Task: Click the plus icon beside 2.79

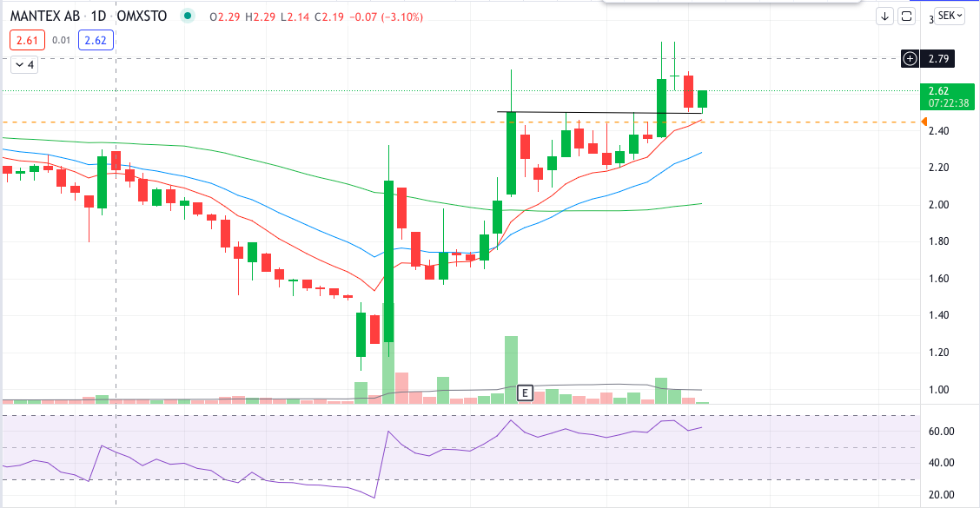Action: click(910, 59)
